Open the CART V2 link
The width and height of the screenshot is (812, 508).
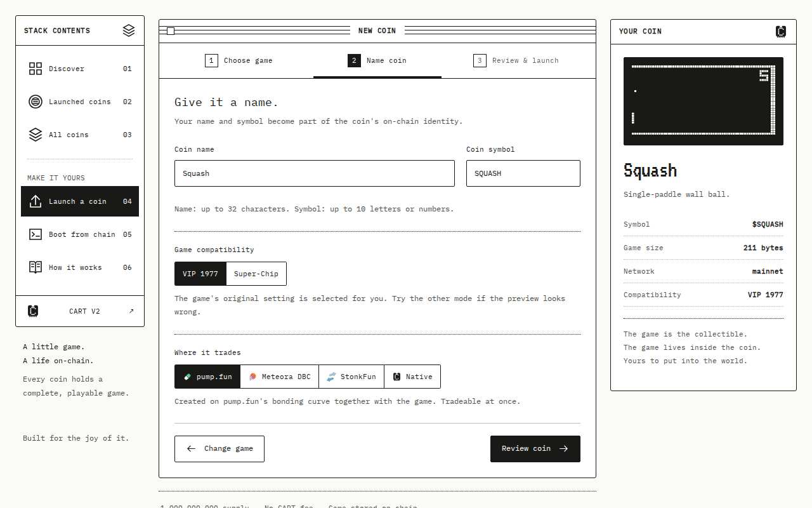point(80,311)
